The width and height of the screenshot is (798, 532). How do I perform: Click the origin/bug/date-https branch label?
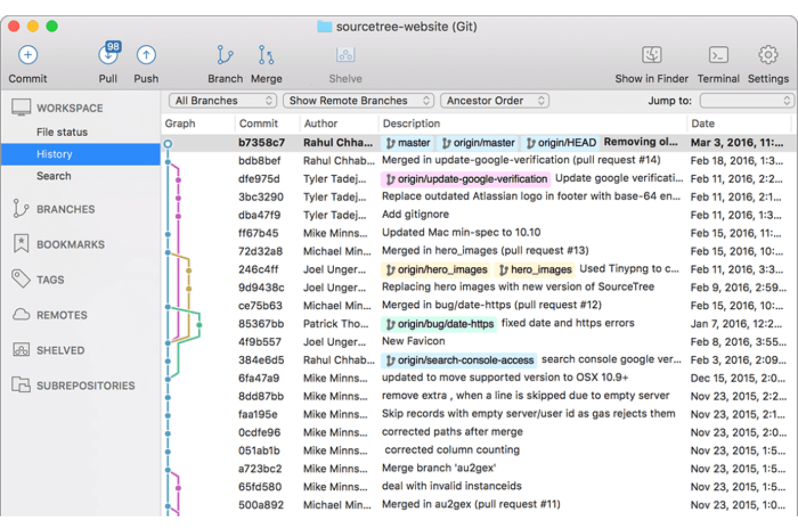pyautogui.click(x=439, y=324)
